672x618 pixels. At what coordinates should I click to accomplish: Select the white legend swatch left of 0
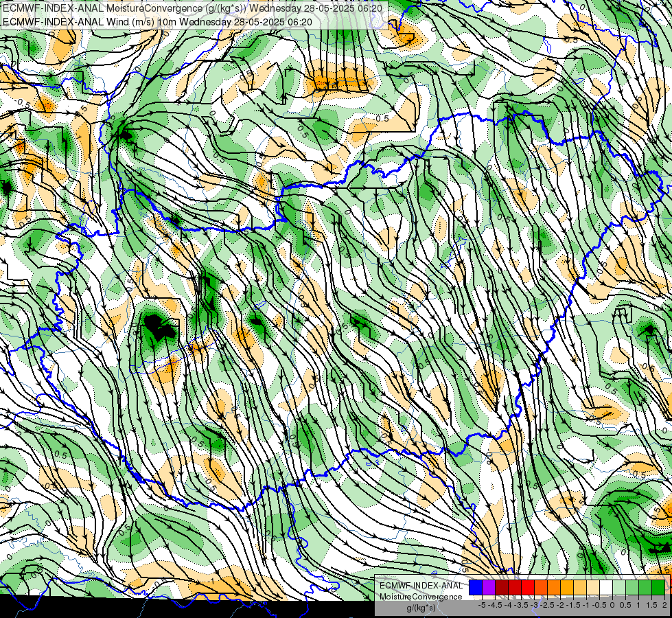(606, 588)
